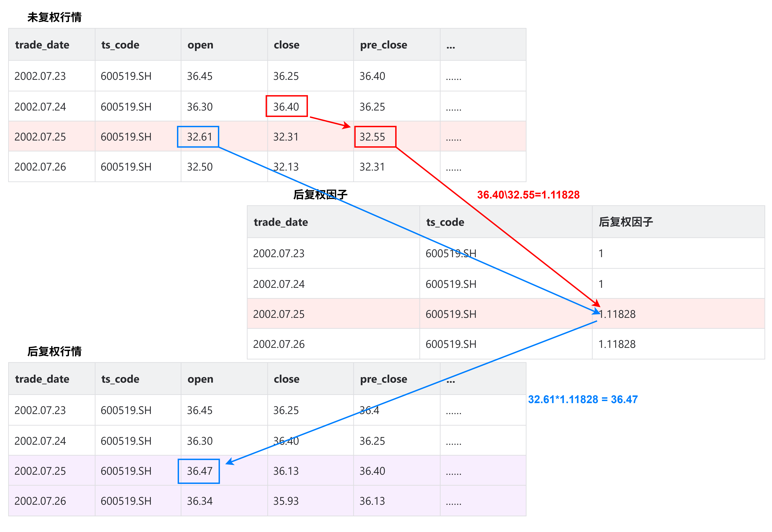Click the red-boxed 32.55 pre_close value
Viewport: 772px width, 532px height.
(372, 137)
